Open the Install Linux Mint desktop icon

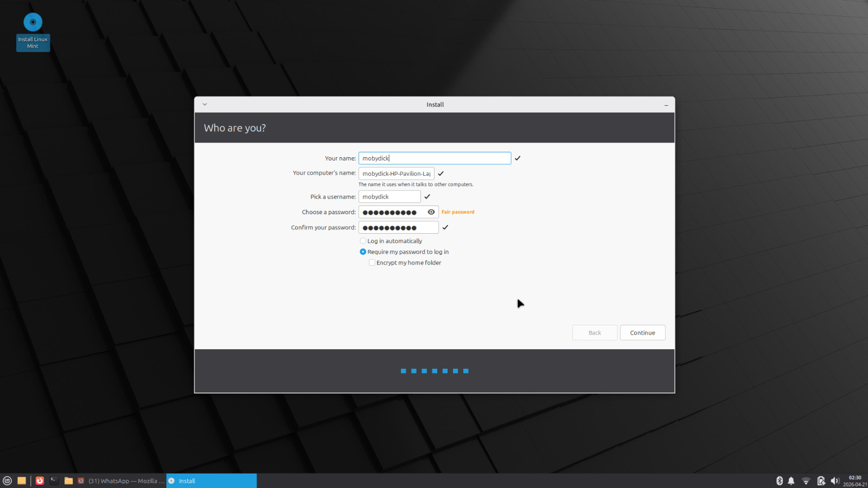pos(33,31)
